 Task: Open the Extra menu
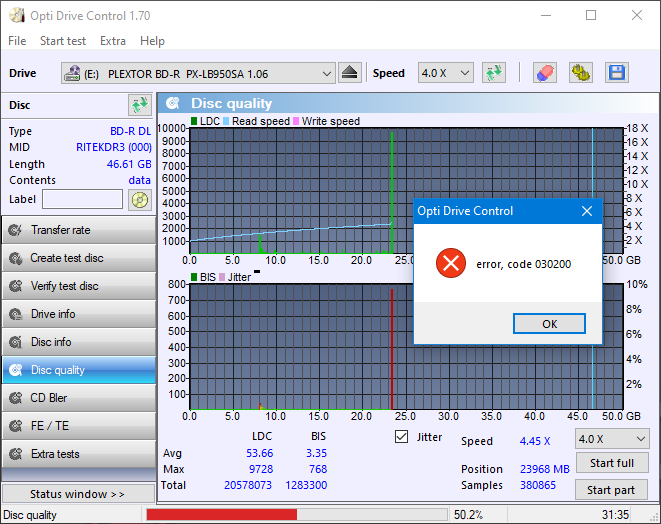pyautogui.click(x=113, y=41)
